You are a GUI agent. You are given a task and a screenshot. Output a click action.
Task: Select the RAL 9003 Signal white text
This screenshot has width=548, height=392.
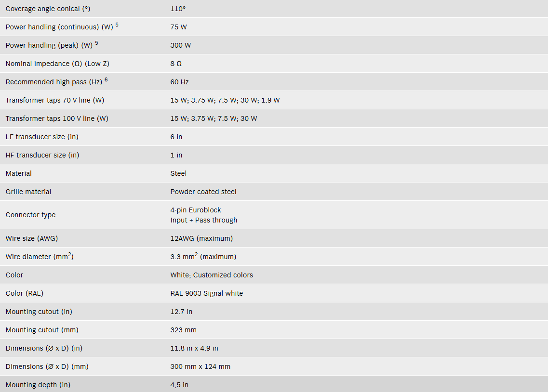pos(207,293)
